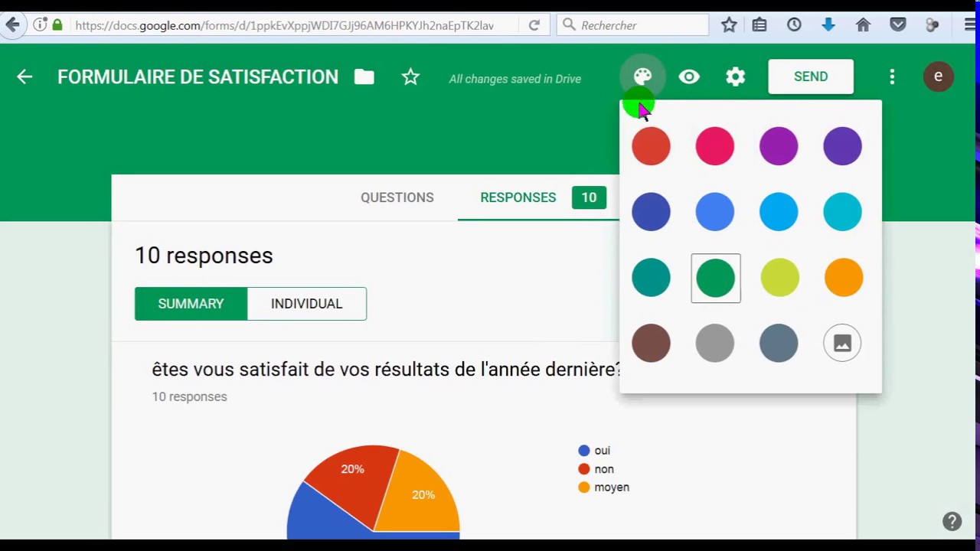Screen dimensions: 980x551
Task: Open the account avatar 'e'
Action: [x=938, y=77]
